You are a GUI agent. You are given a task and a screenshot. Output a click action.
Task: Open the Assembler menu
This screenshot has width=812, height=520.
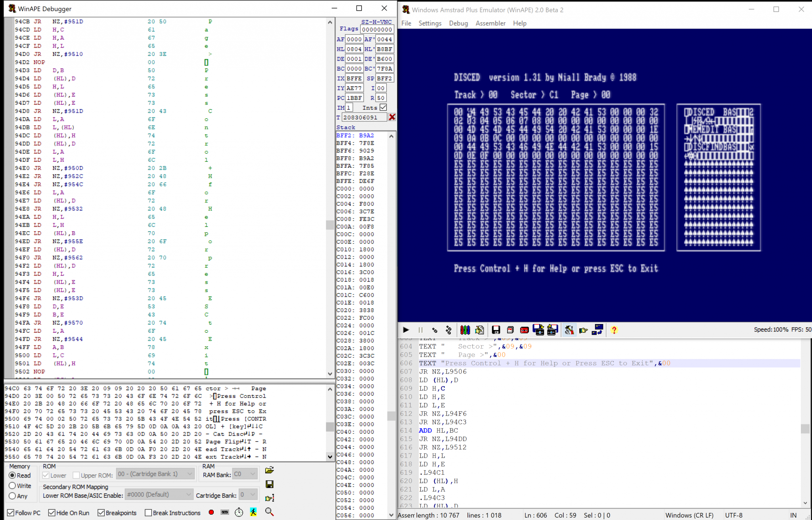[490, 23]
